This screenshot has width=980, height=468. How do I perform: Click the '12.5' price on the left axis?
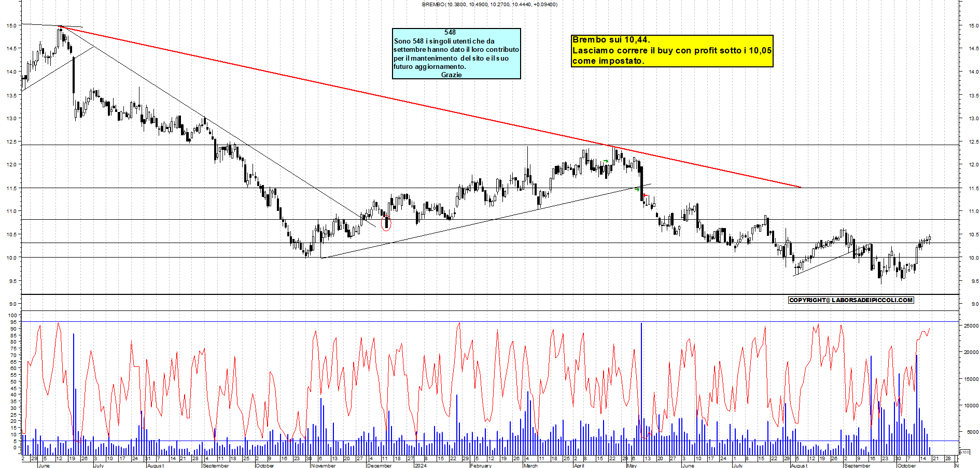(x=11, y=141)
